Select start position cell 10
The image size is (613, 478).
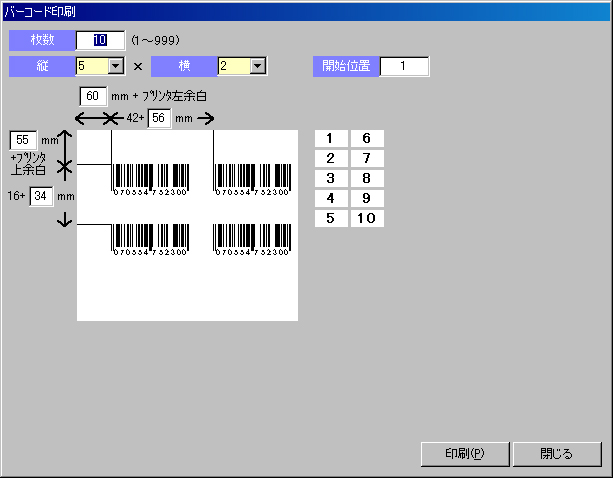coord(367,218)
